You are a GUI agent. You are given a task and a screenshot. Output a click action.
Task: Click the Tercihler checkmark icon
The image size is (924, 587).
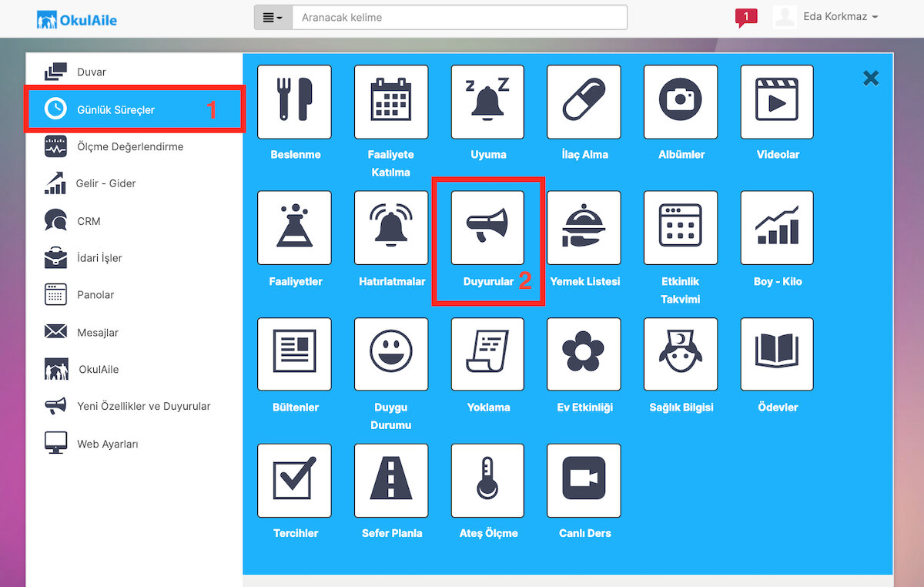pyautogui.click(x=295, y=481)
